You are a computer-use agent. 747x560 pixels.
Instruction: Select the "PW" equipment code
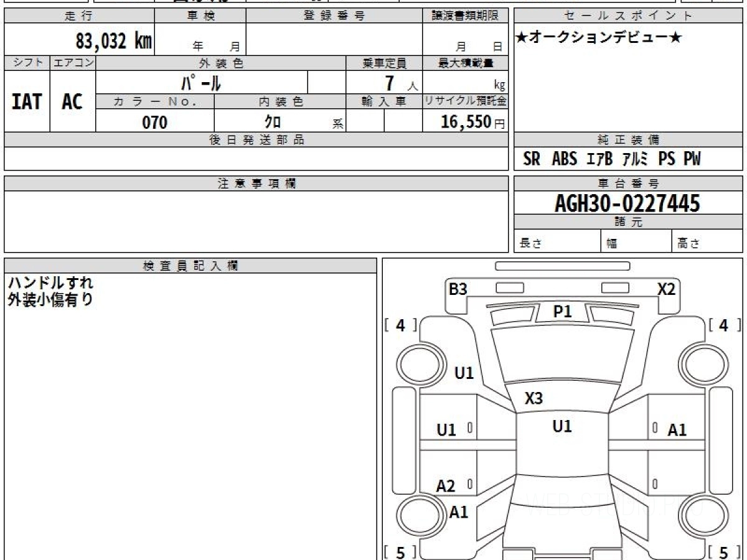pos(692,159)
